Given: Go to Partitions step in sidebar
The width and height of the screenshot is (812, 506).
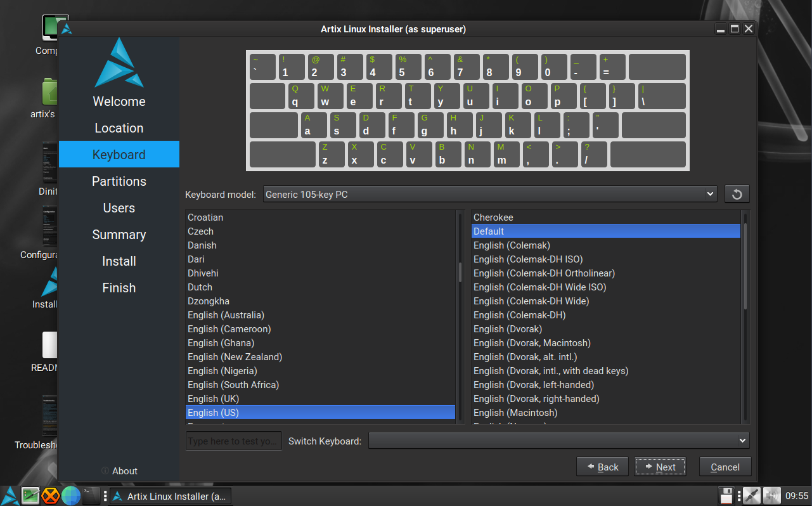Looking at the screenshot, I should 119,181.
